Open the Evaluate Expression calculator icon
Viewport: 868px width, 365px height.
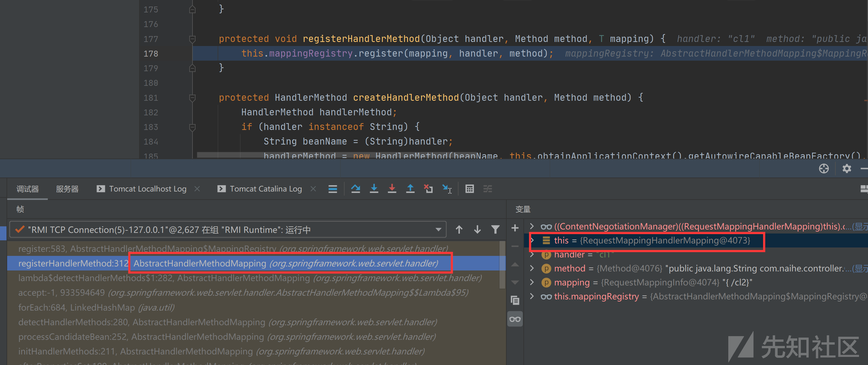pos(469,189)
